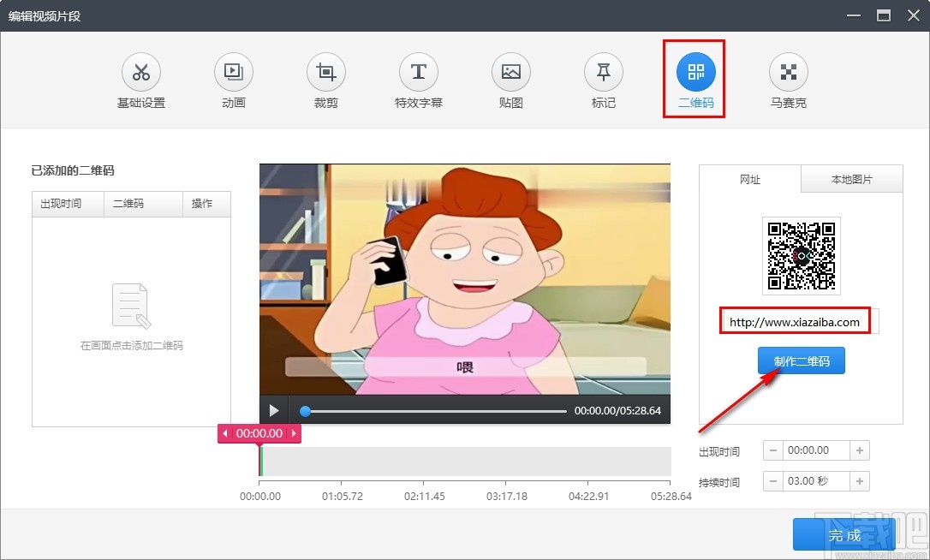Step timeline marker left arrow
930x560 pixels.
point(224,433)
